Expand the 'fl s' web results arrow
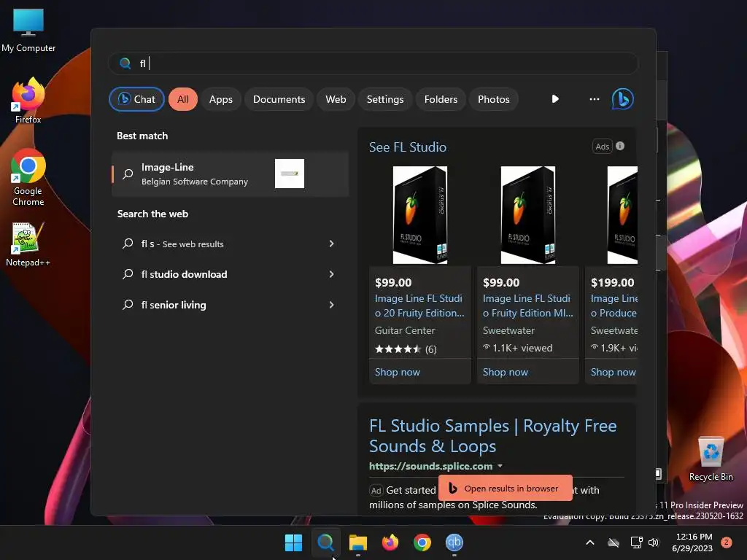This screenshot has width=747, height=560. tap(332, 244)
